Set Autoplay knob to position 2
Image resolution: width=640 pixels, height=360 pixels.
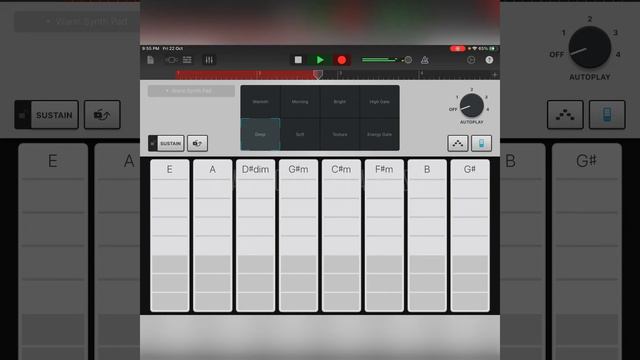471,89
